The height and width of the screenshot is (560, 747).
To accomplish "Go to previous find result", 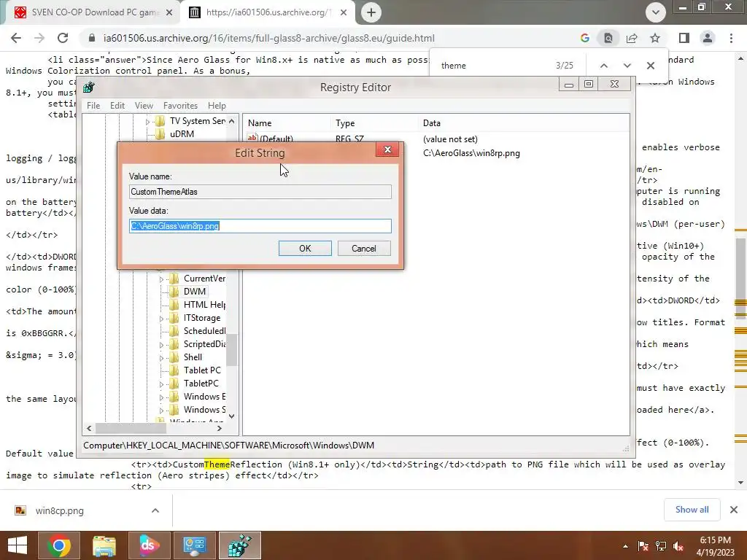I will (603, 66).
